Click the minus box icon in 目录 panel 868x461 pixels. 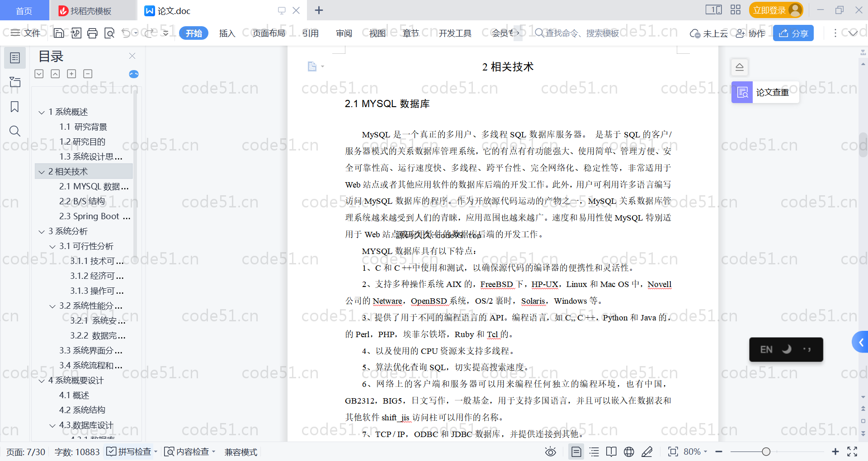tap(88, 74)
